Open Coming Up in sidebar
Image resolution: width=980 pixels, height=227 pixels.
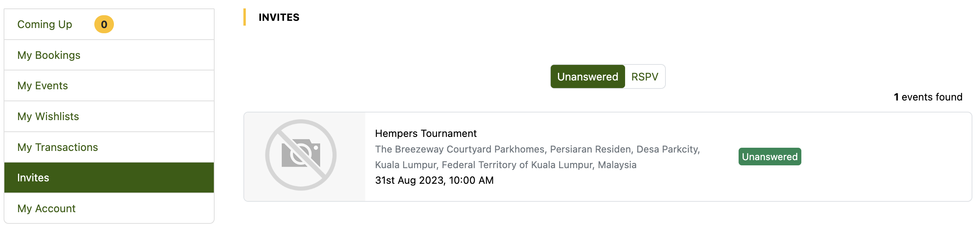(45, 24)
